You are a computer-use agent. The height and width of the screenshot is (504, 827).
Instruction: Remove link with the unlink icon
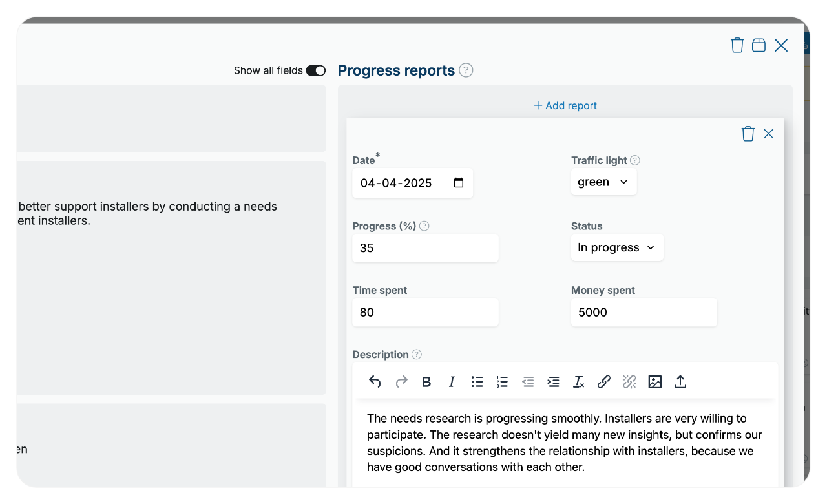629,382
